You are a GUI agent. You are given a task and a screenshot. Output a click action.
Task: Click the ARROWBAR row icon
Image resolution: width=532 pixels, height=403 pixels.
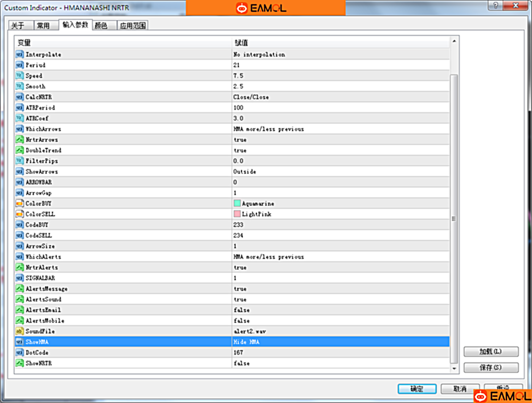[20, 182]
